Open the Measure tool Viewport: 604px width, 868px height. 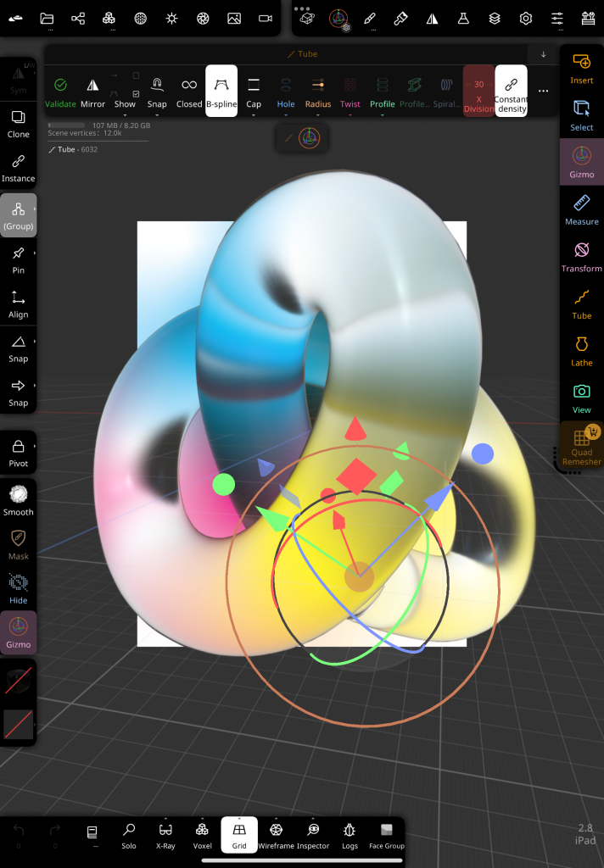point(581,209)
